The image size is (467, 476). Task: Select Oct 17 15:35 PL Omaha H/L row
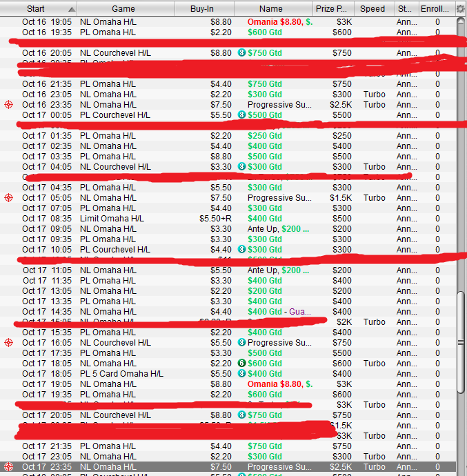pos(228,333)
